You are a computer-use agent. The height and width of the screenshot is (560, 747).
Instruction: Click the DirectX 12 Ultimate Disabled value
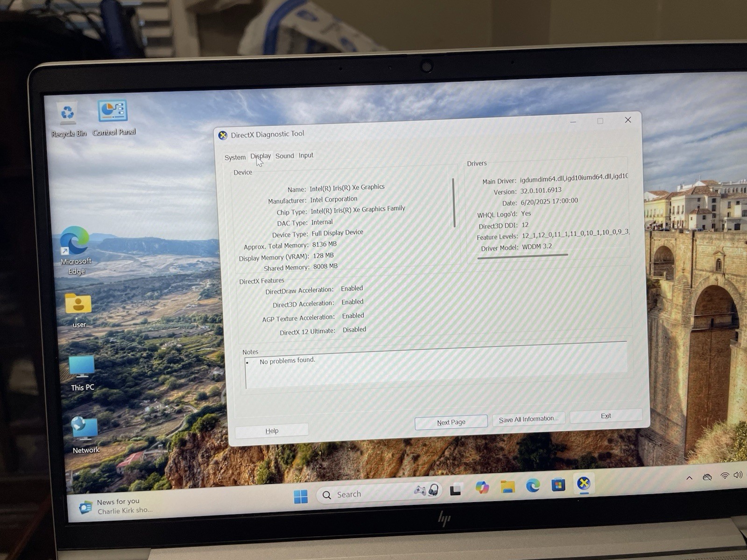(354, 329)
